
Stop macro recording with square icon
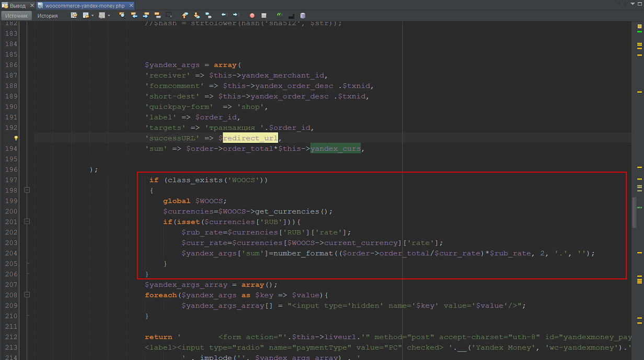pos(263,16)
